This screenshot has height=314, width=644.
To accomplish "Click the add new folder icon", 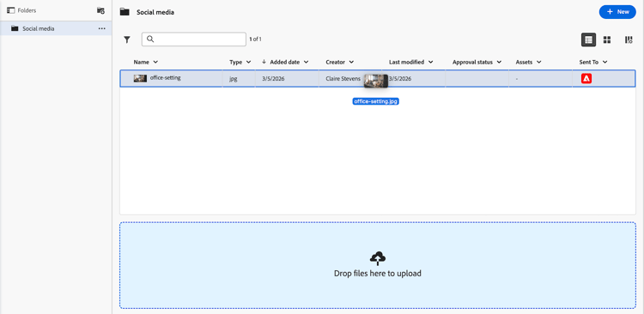I will click(100, 10).
